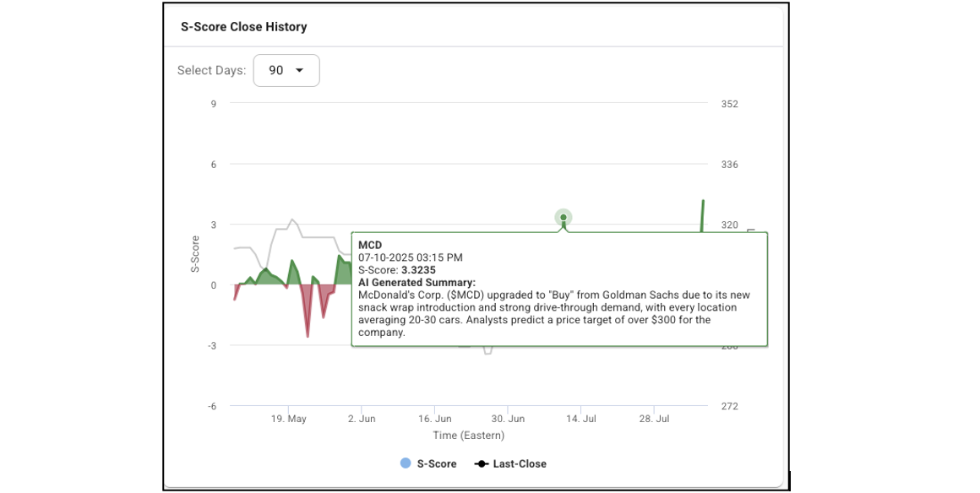
Task: Click the black Last-Close legend marker
Action: tap(482, 463)
